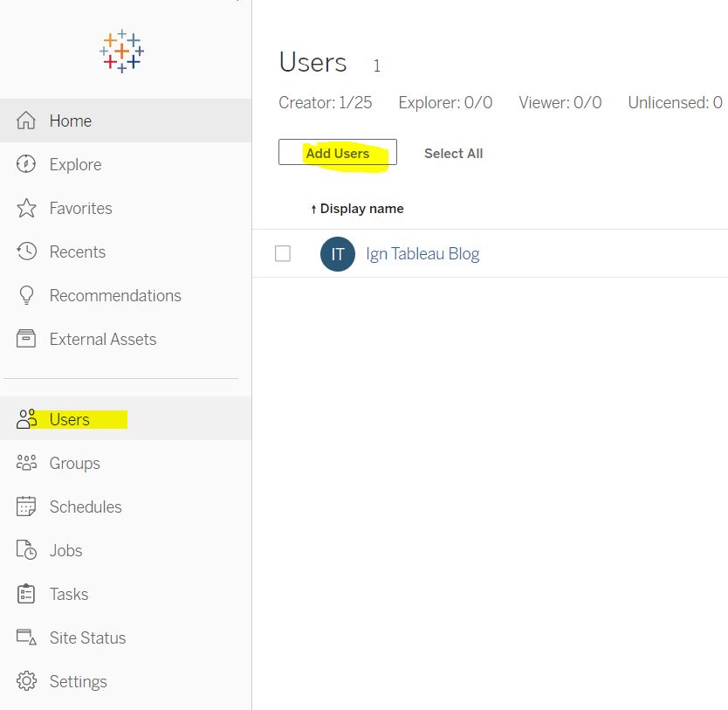Go to Jobs in sidebar
This screenshot has width=728, height=710.
[x=65, y=551]
